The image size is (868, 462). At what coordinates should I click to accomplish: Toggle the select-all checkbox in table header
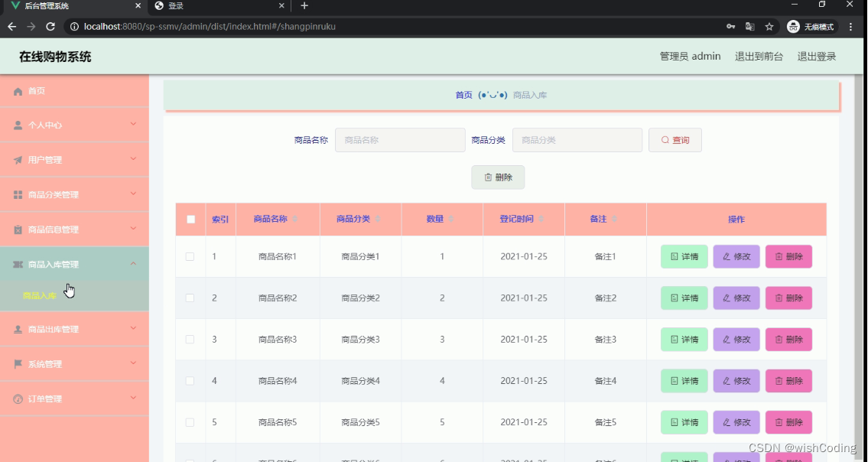click(190, 218)
